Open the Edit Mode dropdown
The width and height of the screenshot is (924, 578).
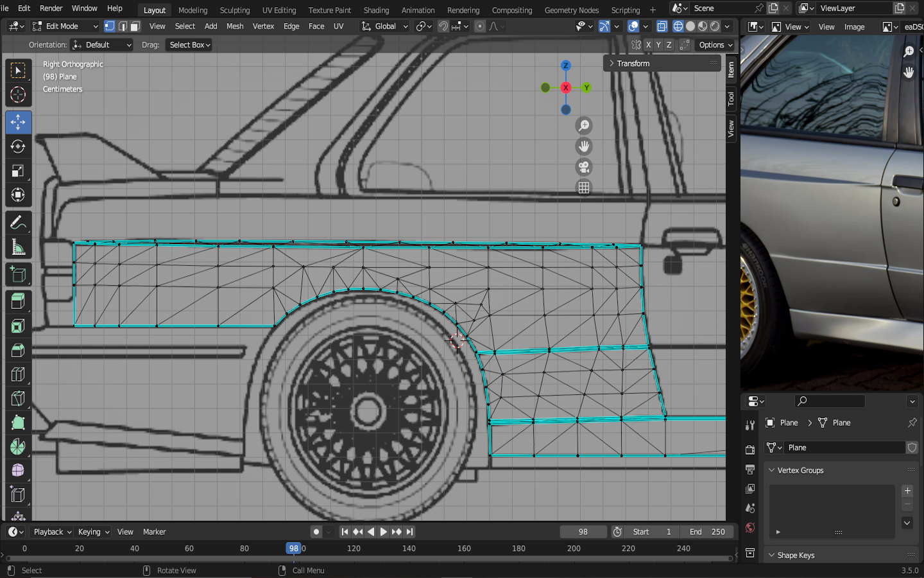coord(65,26)
